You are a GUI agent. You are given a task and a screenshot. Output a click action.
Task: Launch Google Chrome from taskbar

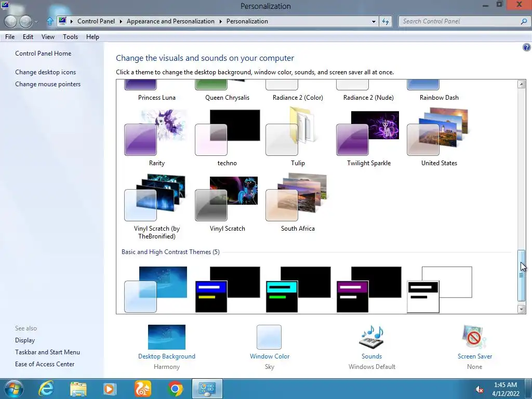click(x=175, y=389)
